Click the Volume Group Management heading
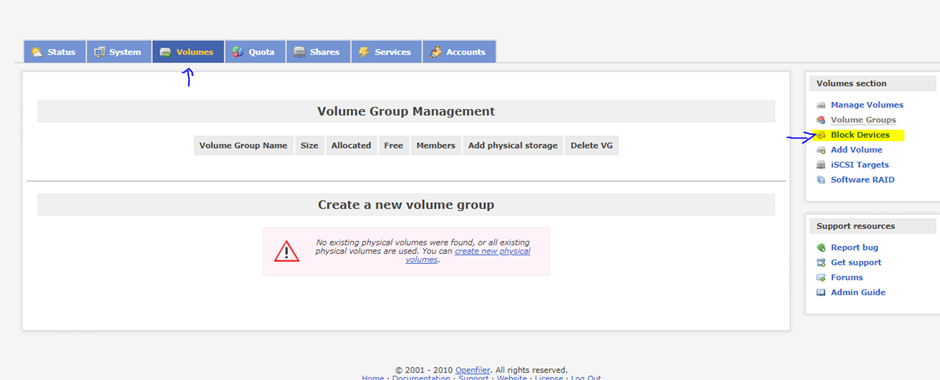Viewport: 940px width, 380px height. tap(406, 111)
